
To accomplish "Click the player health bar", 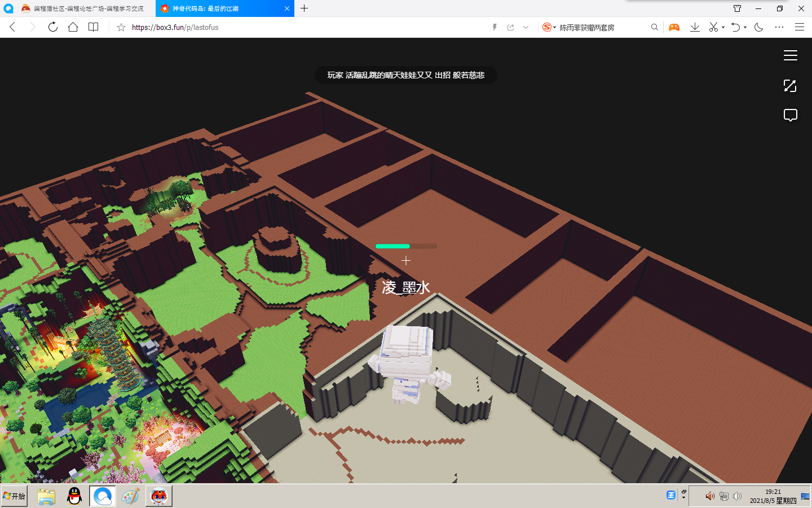I will pos(406,246).
